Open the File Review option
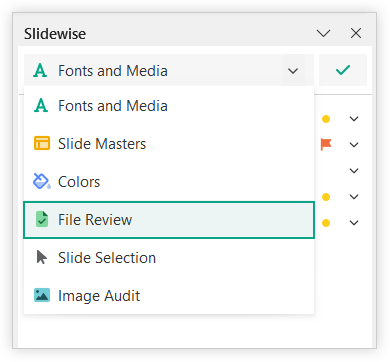 [x=169, y=220]
